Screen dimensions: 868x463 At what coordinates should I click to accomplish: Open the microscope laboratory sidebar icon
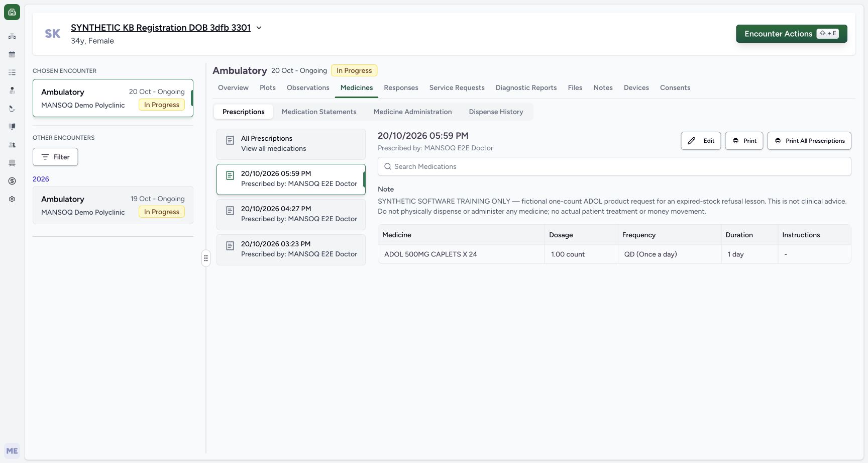[x=12, y=109]
